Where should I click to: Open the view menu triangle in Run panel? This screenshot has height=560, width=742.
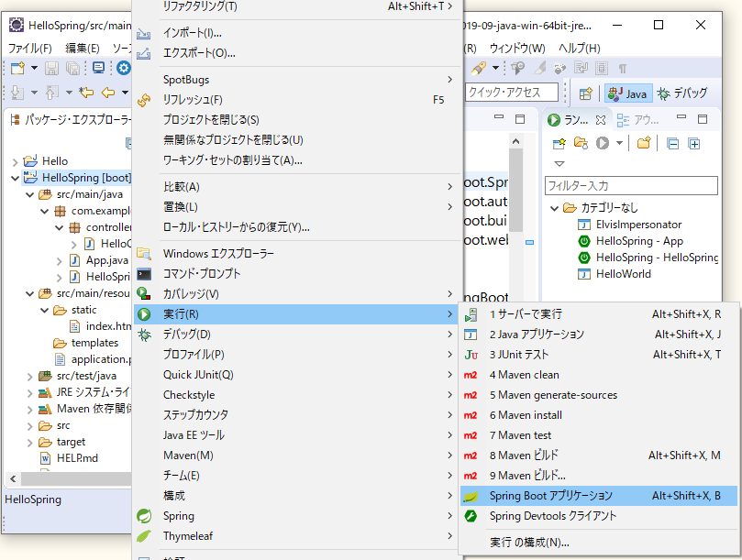point(559,164)
